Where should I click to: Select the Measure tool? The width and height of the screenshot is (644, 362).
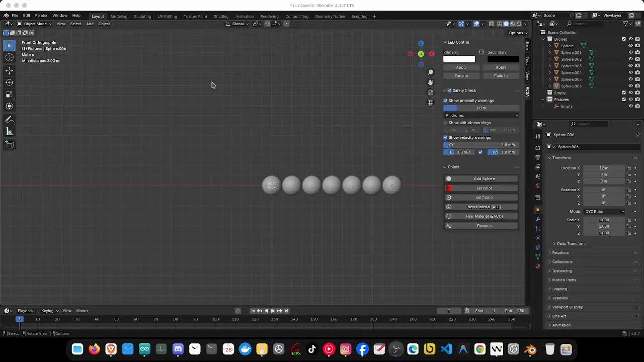coord(9,132)
